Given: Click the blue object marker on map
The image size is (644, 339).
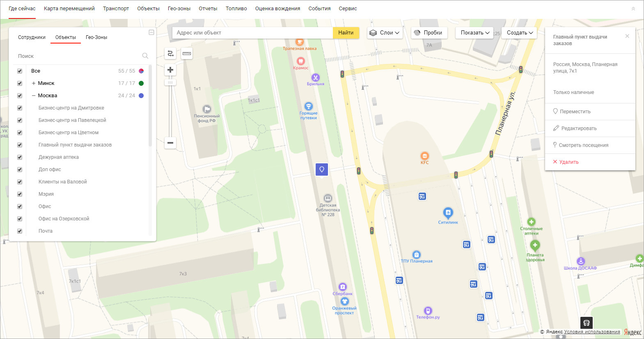Looking at the screenshot, I should (322, 169).
